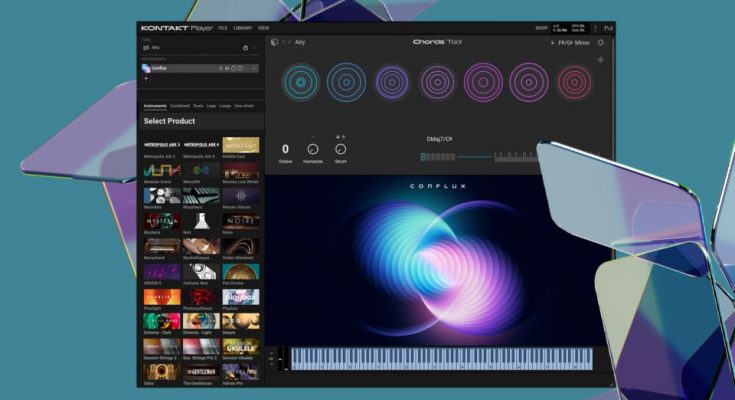Click the Octave value 0
735x400 pixels.
point(285,149)
